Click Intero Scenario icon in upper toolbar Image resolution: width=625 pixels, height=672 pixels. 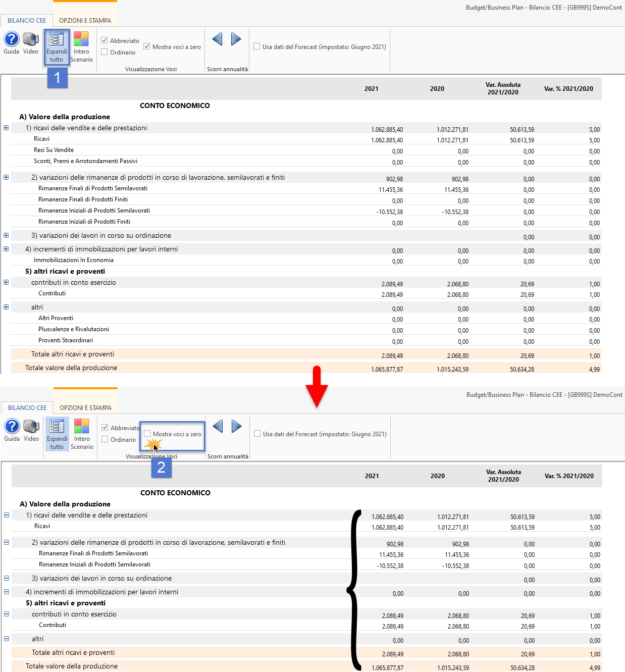[81, 47]
